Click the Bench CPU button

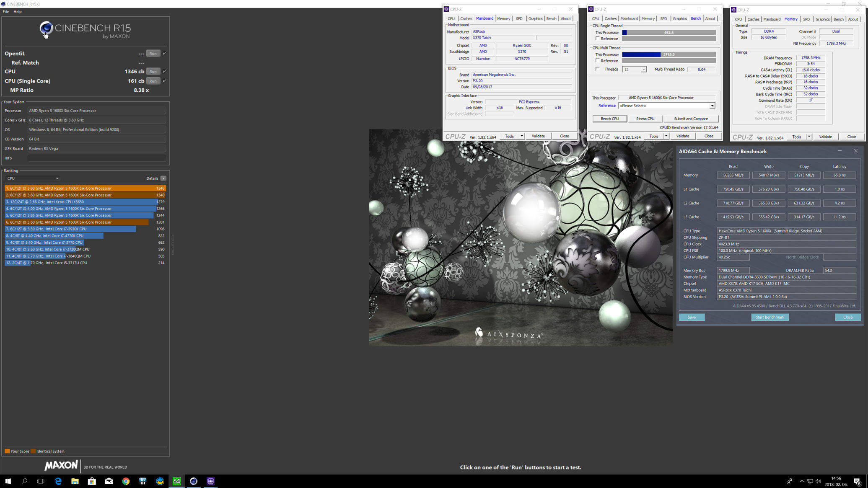(609, 119)
